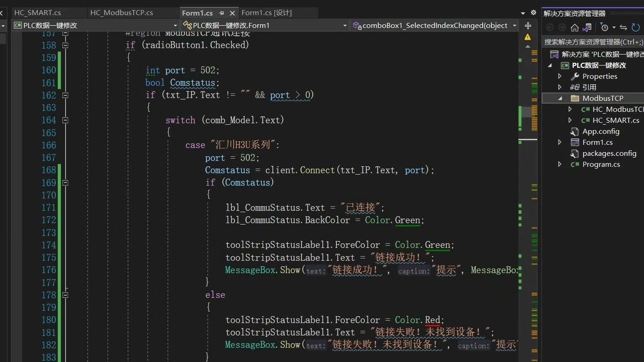Image resolution: width=644 pixels, height=362 pixels.
Task: Click the switch views double-arrow icon
Action: click(623, 27)
